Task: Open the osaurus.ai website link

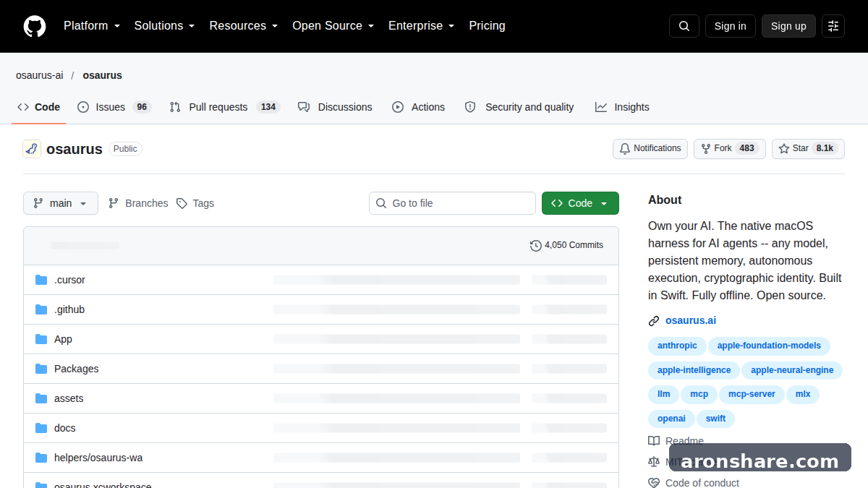Action: pos(691,320)
